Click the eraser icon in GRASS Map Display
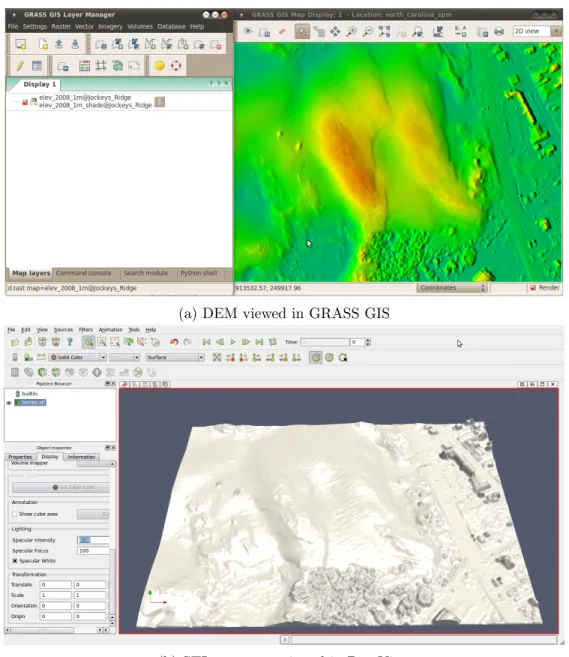Screen dimensions: 569x657 [282, 31]
